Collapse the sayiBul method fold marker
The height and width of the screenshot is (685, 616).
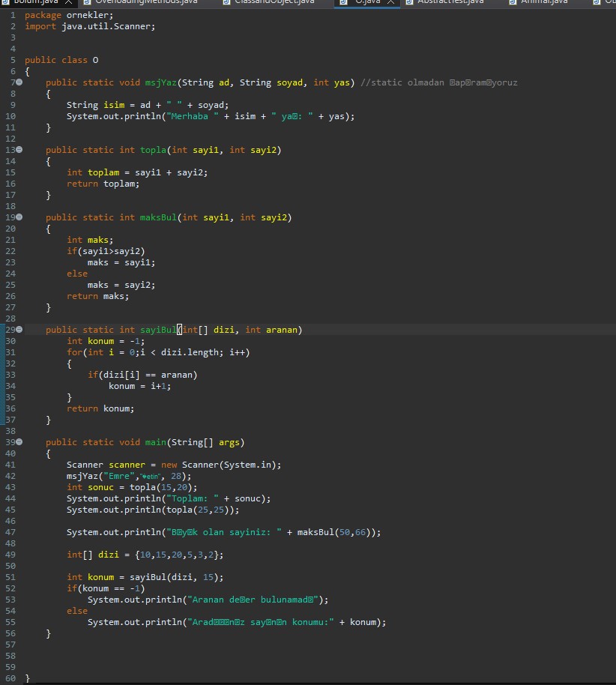[x=19, y=330]
